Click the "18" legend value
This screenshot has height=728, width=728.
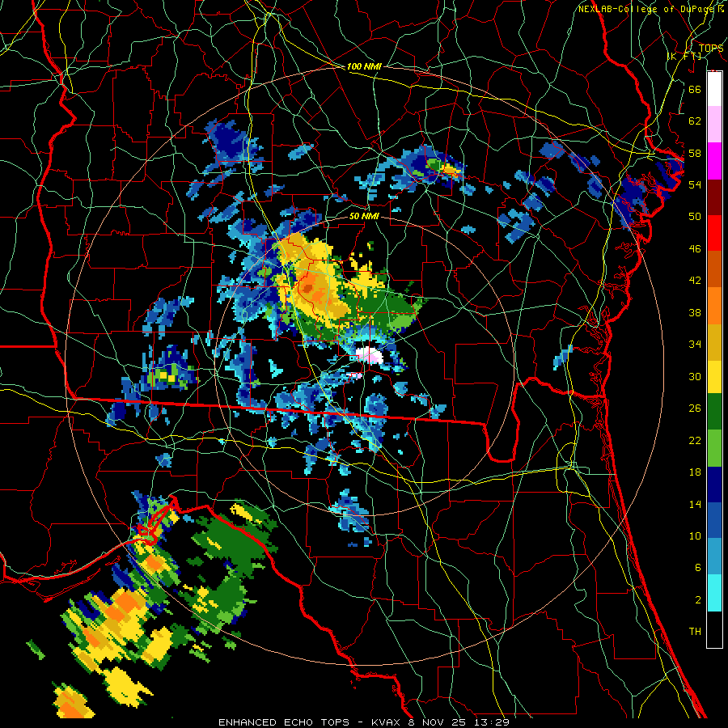tap(695, 472)
